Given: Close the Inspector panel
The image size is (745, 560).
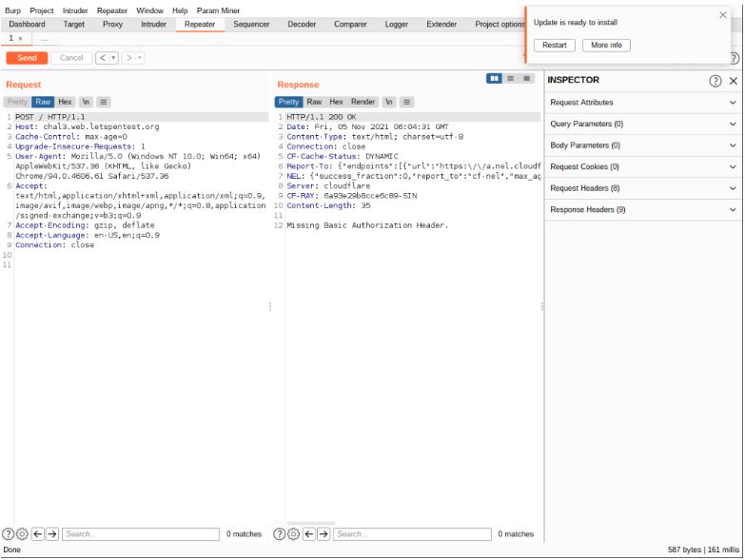Looking at the screenshot, I should point(734,81).
